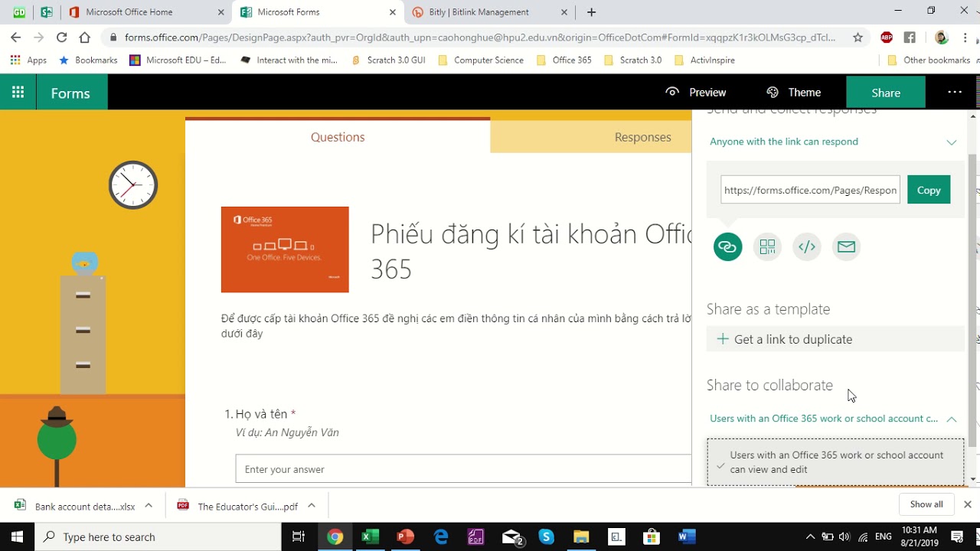
Task: Go back in the browser
Action: (x=15, y=37)
